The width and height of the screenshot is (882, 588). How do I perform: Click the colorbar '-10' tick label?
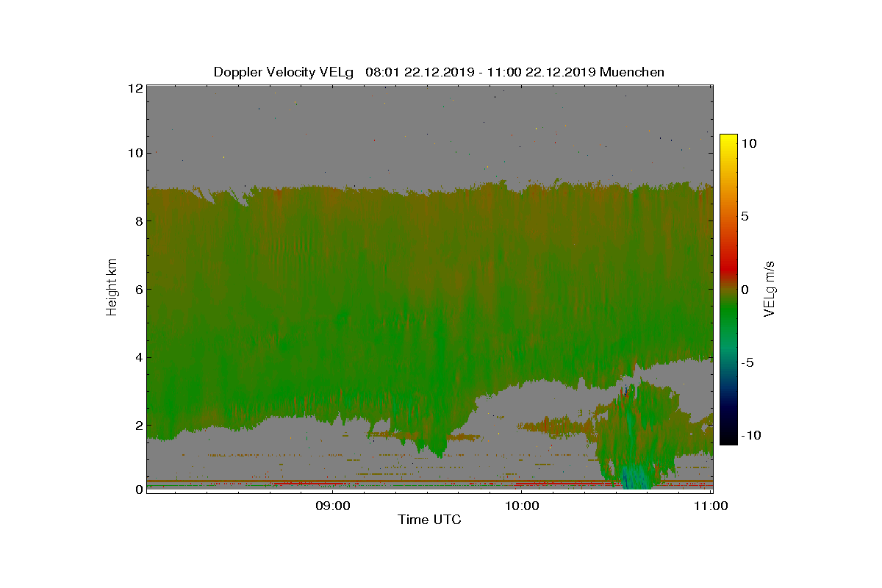751,435
